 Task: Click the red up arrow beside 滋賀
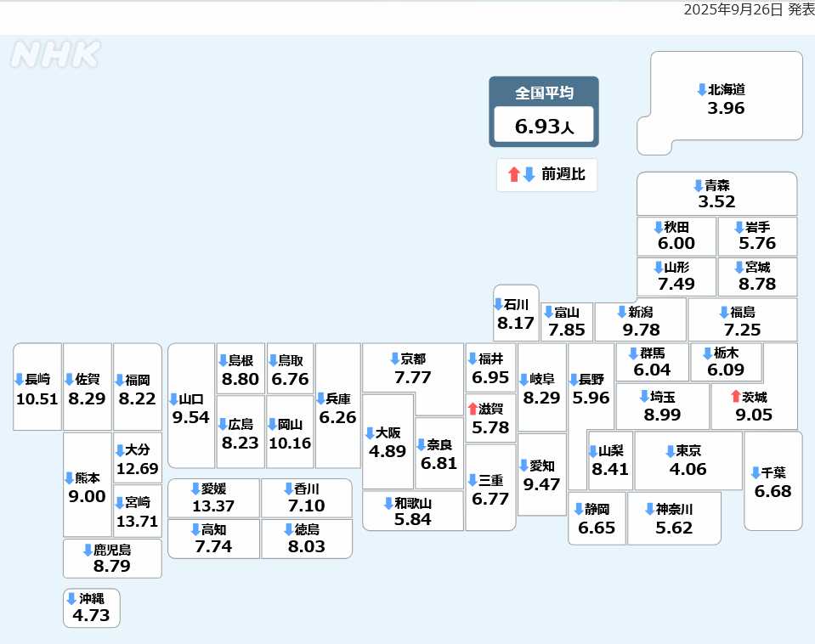473,409
